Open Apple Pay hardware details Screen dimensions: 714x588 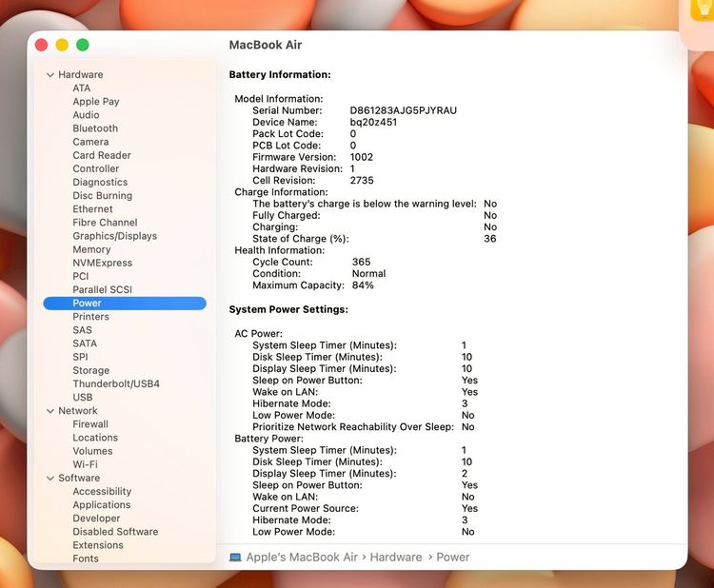95,102
